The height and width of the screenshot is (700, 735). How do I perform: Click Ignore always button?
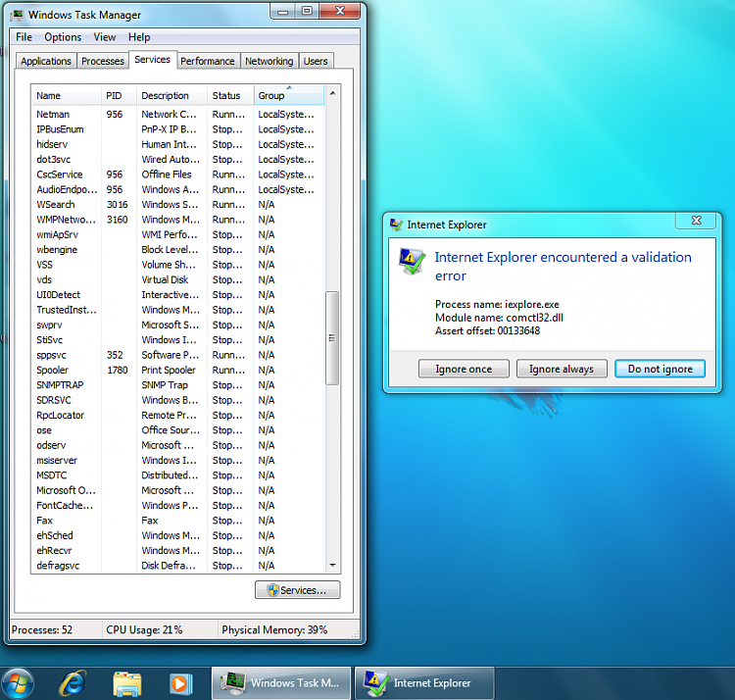click(x=562, y=369)
